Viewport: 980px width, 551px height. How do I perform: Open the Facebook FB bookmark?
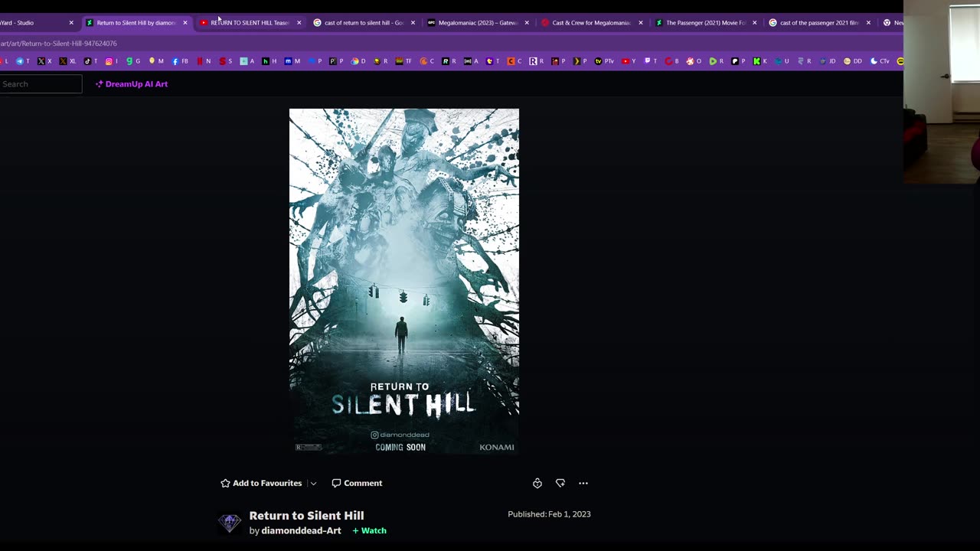(x=180, y=61)
